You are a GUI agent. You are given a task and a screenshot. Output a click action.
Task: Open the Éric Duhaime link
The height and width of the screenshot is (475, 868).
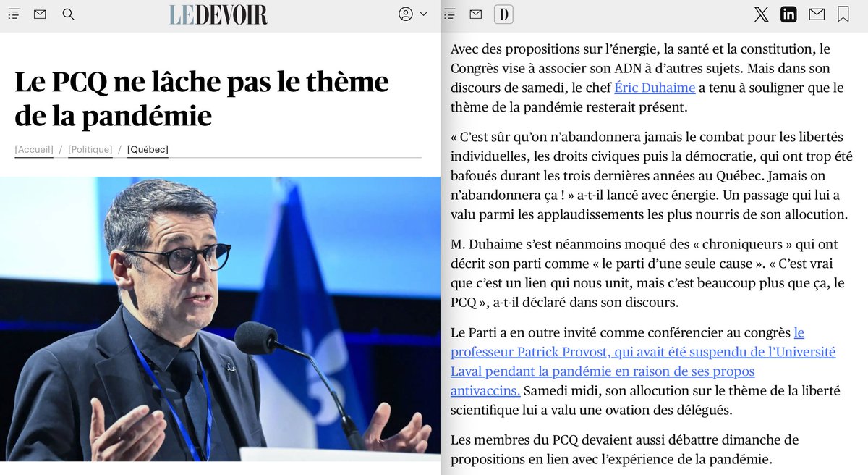[x=655, y=88]
